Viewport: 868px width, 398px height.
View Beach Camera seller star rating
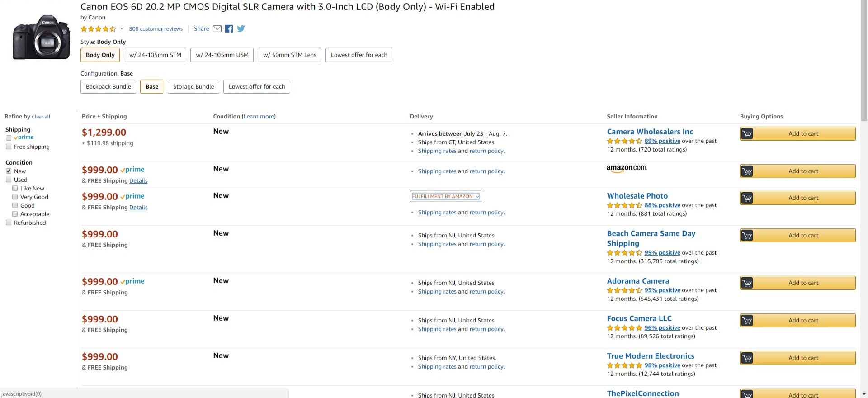(x=624, y=253)
